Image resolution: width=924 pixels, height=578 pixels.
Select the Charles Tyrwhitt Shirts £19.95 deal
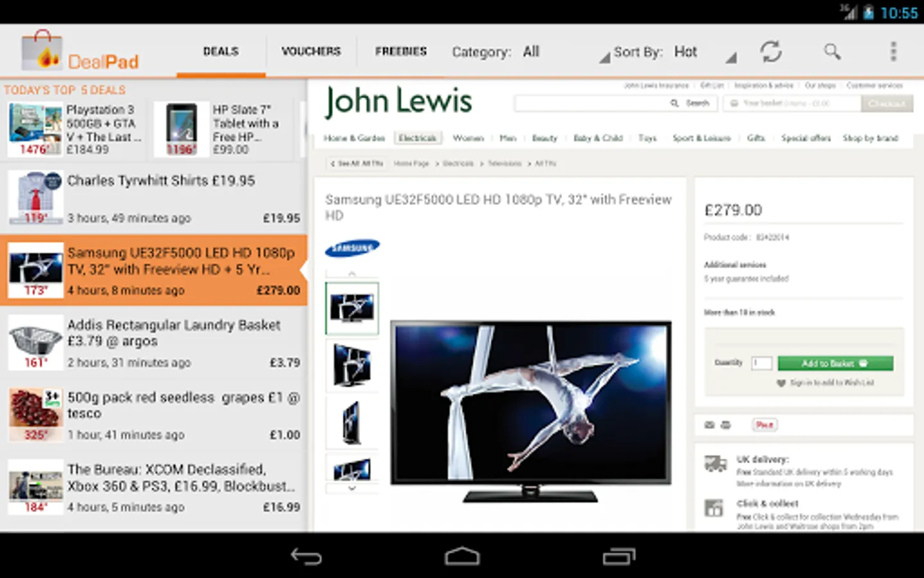coord(154,198)
